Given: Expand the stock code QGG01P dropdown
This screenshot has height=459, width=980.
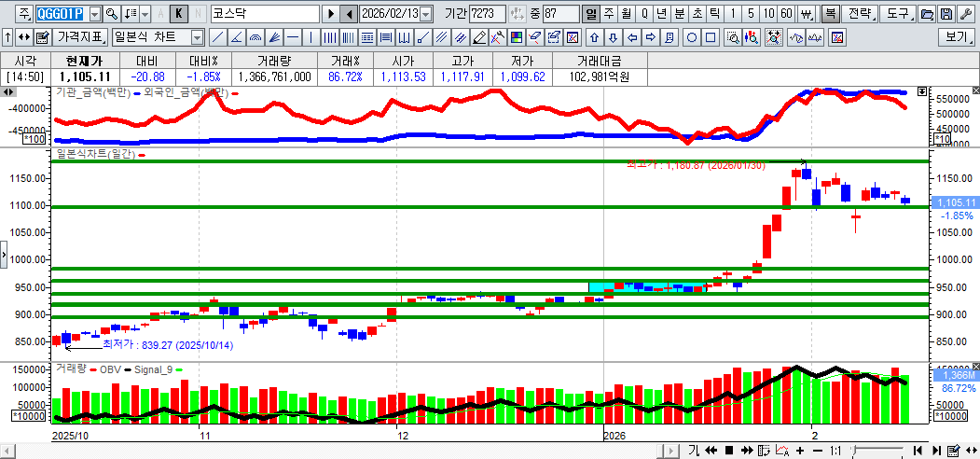Looking at the screenshot, I should click(94, 14).
